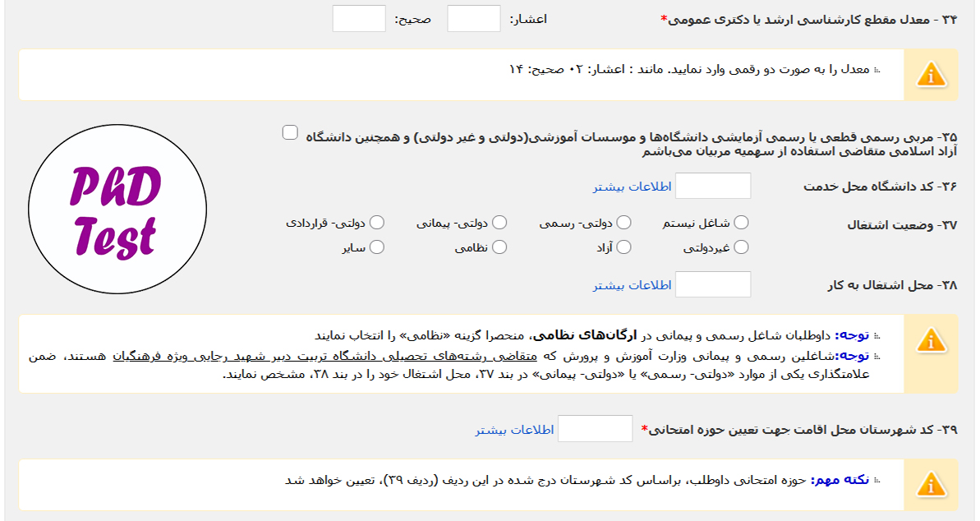Open اطلاعات بیشتر link for محل اشتغال به کار

coord(632,285)
